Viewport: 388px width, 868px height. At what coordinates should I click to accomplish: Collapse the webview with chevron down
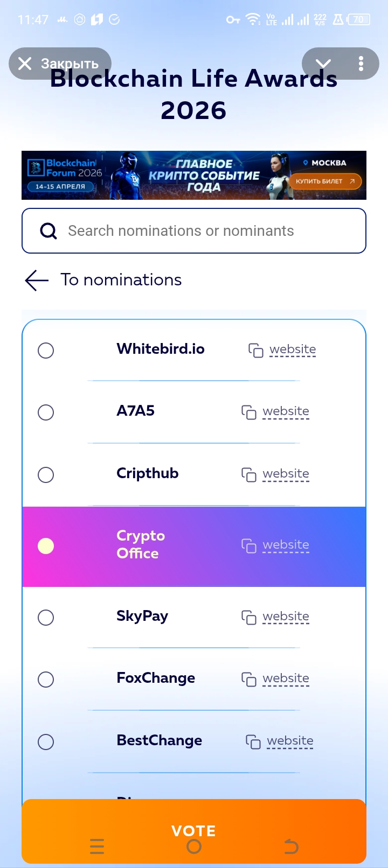[x=323, y=64]
